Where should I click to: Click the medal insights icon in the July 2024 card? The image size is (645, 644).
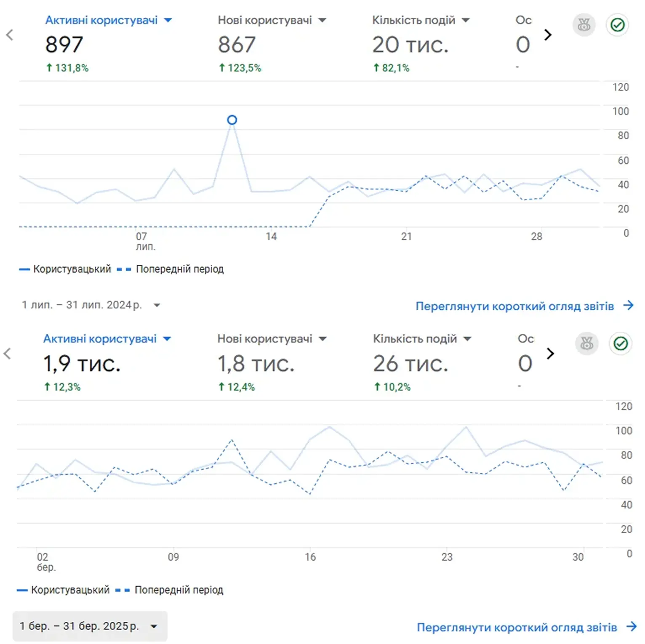(x=584, y=25)
